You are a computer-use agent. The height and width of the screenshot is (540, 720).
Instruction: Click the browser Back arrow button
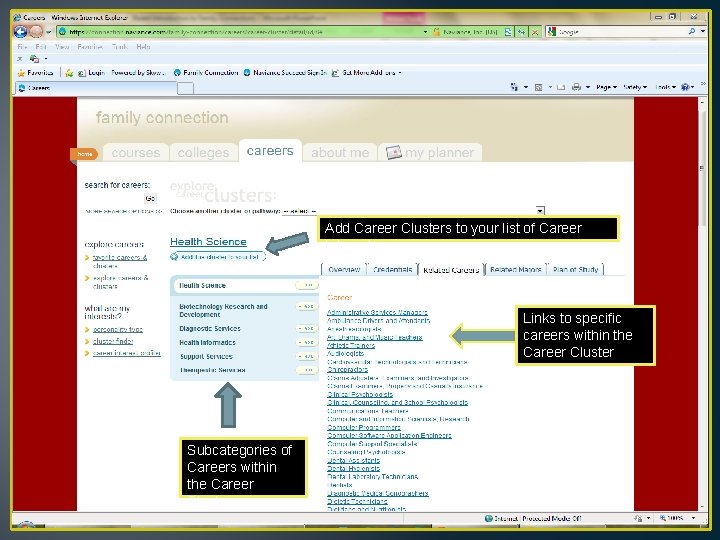[21, 31]
